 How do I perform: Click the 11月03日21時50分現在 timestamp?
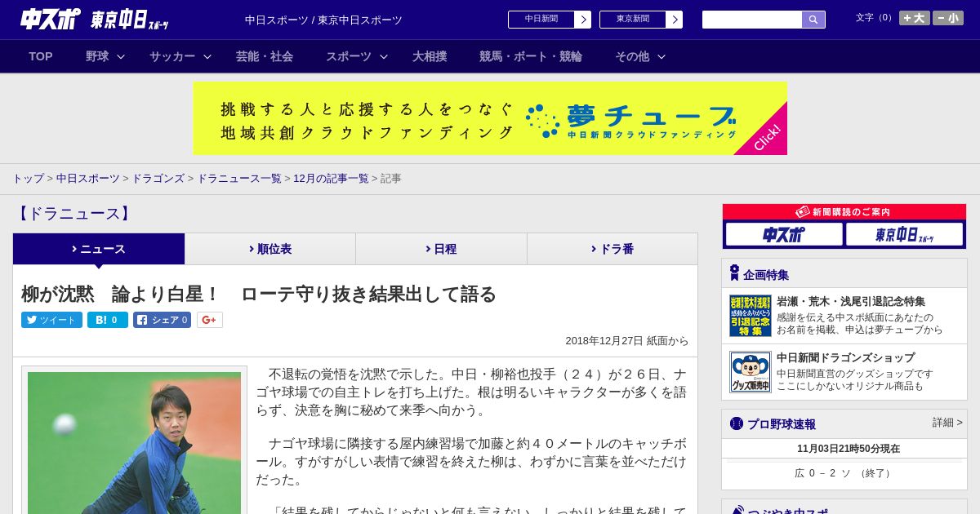pos(849,449)
